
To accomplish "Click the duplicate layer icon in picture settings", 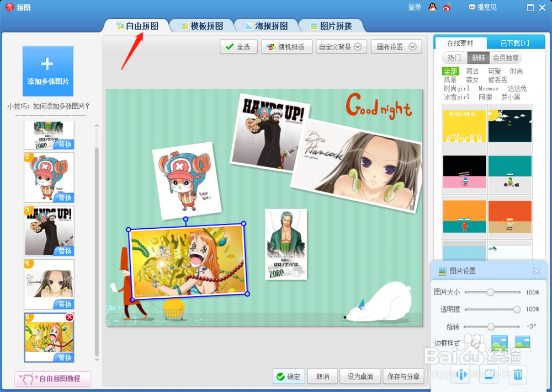I will pyautogui.click(x=490, y=374).
